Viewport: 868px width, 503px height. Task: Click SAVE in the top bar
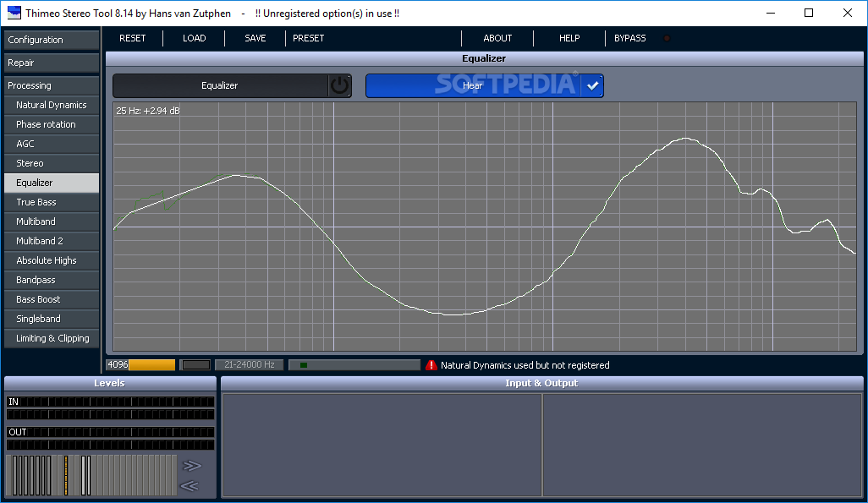tap(255, 38)
